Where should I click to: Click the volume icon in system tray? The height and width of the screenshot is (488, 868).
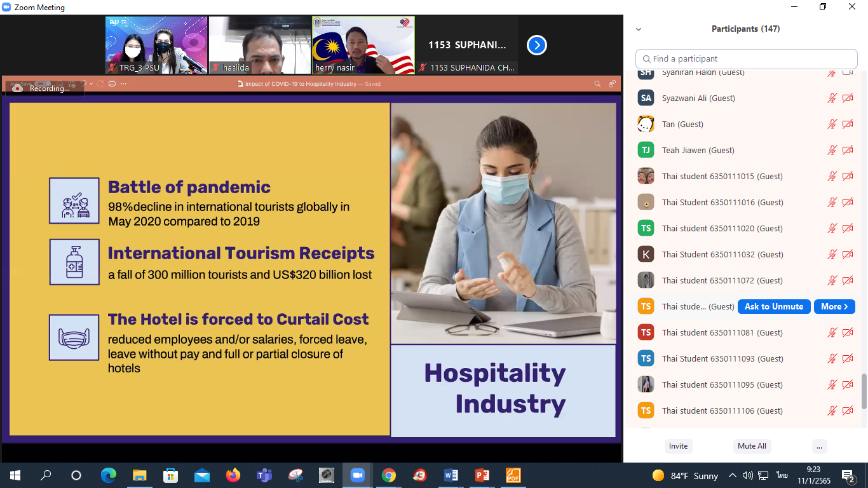tap(747, 475)
